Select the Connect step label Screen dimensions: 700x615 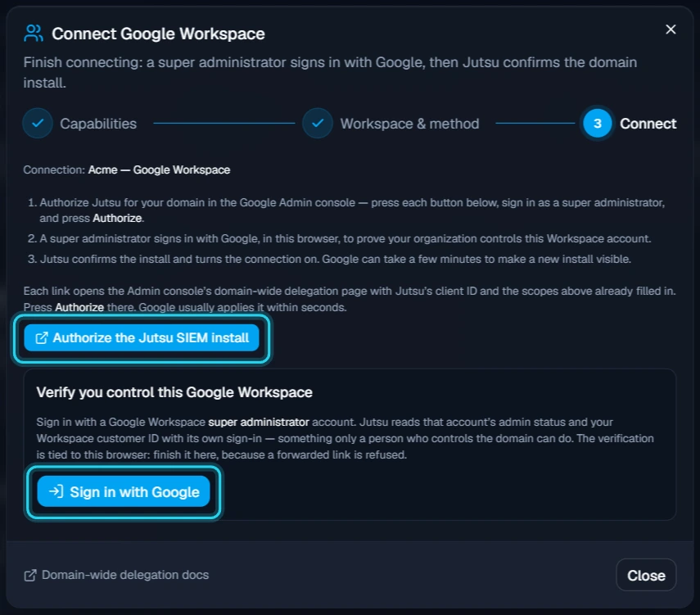(648, 124)
